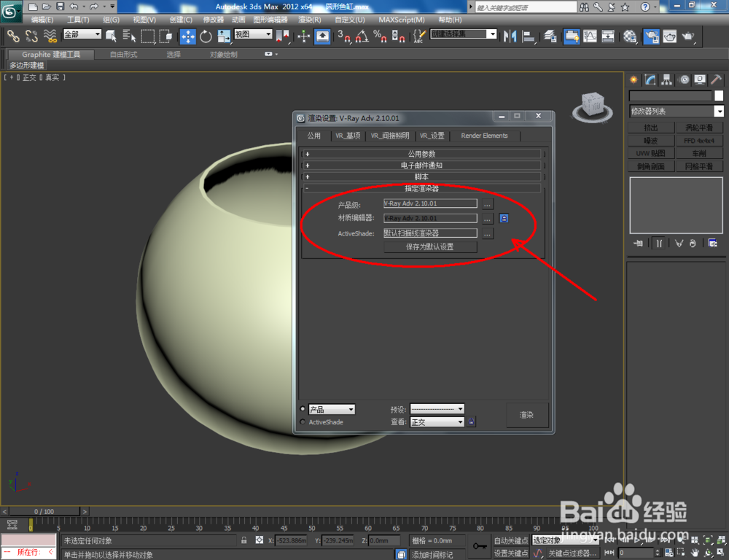
Task: Open the 视图 reference coordinate dropdown
Action: click(253, 34)
